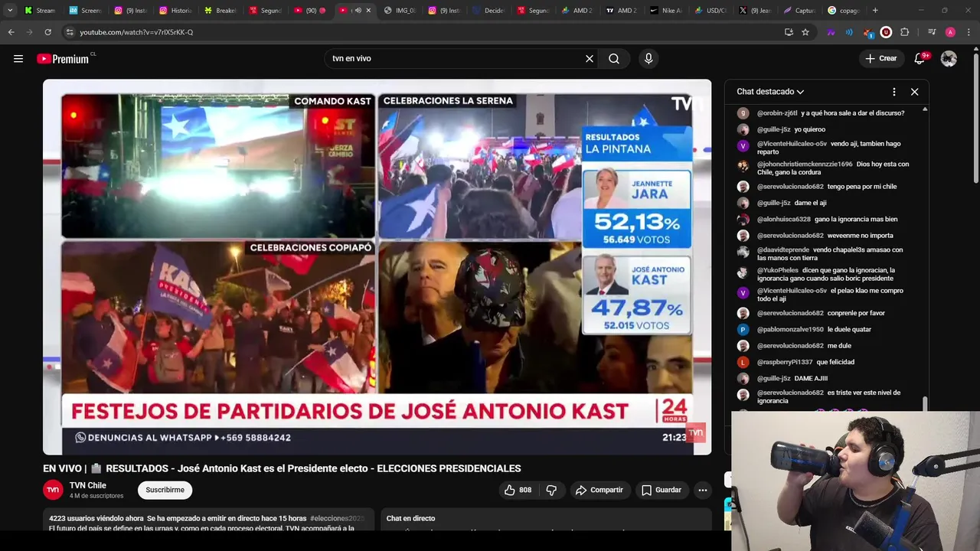This screenshot has width=980, height=551.
Task: Share the video via Compartir
Action: 599,490
